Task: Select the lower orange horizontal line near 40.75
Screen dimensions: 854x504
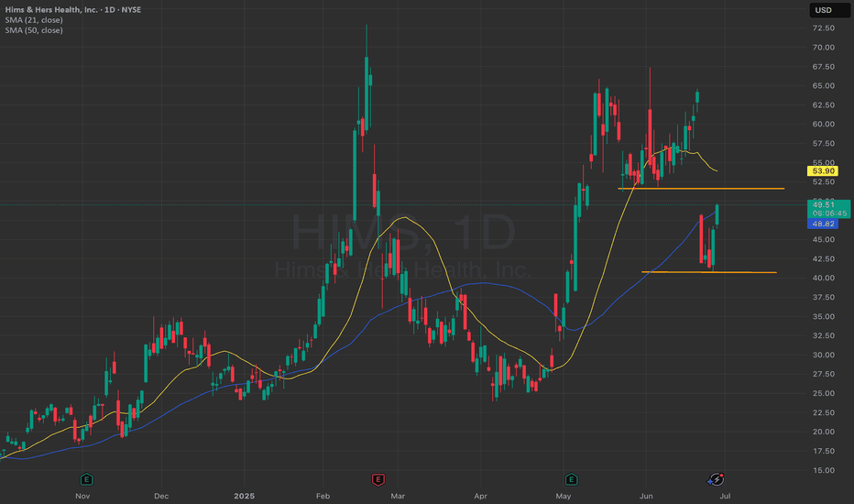Action: pos(709,272)
